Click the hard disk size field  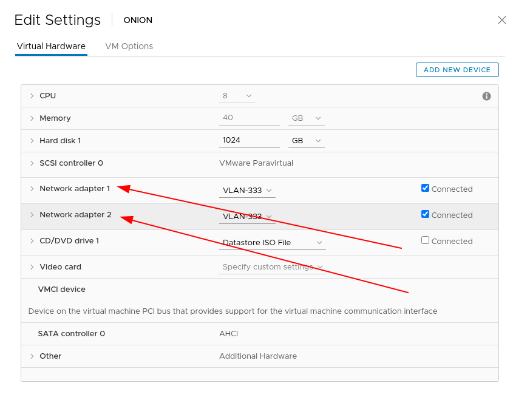249,140
